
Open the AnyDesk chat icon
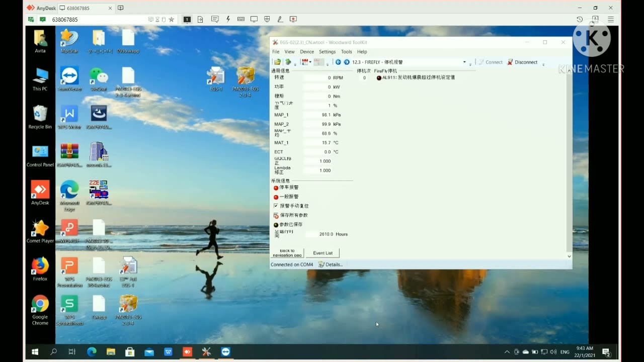click(x=215, y=20)
